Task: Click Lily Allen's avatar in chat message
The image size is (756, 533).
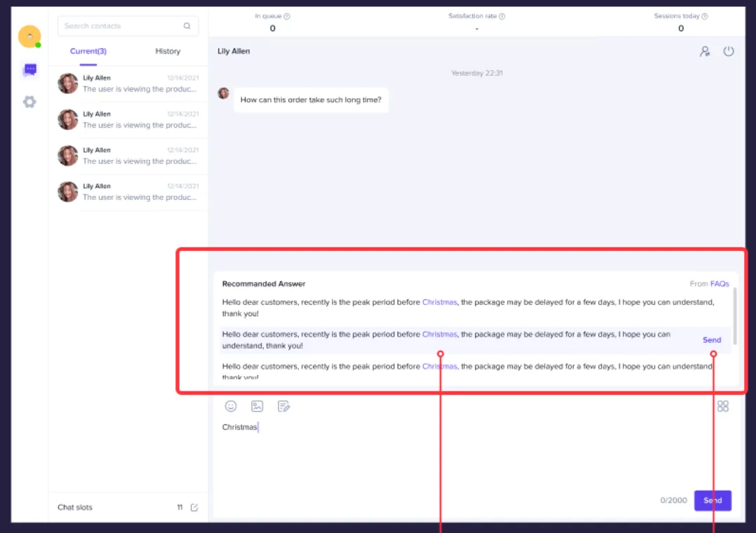Action: pos(223,93)
